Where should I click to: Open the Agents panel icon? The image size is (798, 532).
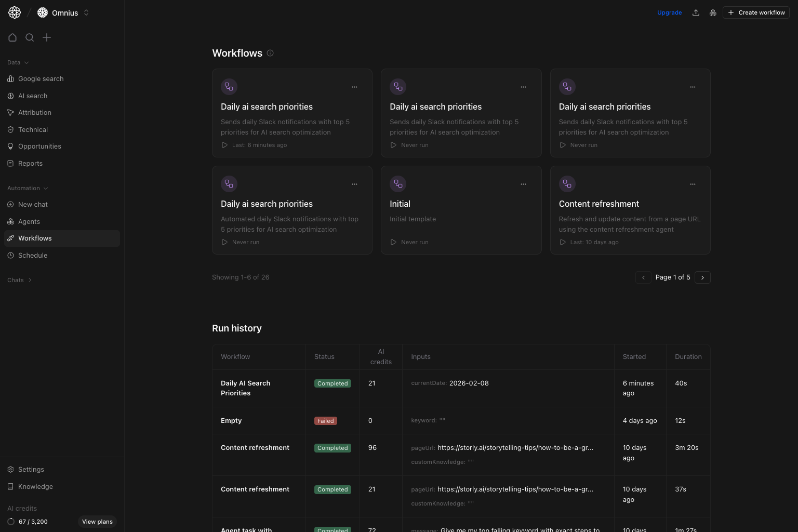[x=11, y=221]
